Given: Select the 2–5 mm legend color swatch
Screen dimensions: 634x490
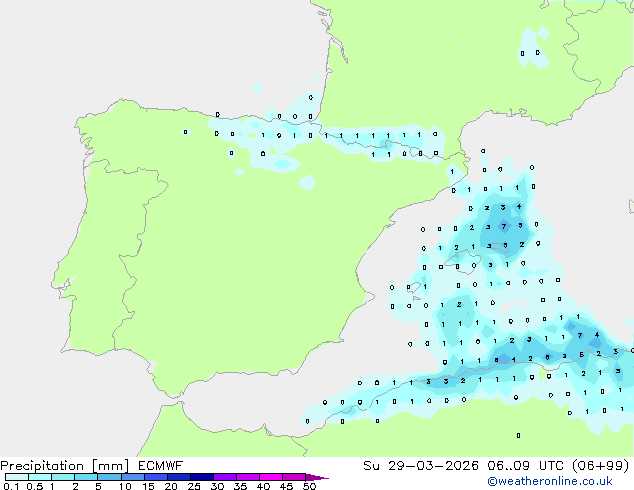Looking at the screenshot, I should [86, 477].
